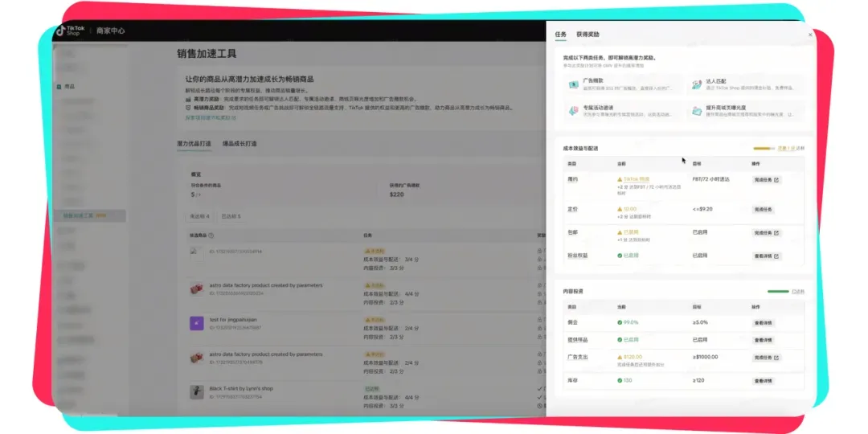Open the 爆品成长打造 tab

point(240,144)
